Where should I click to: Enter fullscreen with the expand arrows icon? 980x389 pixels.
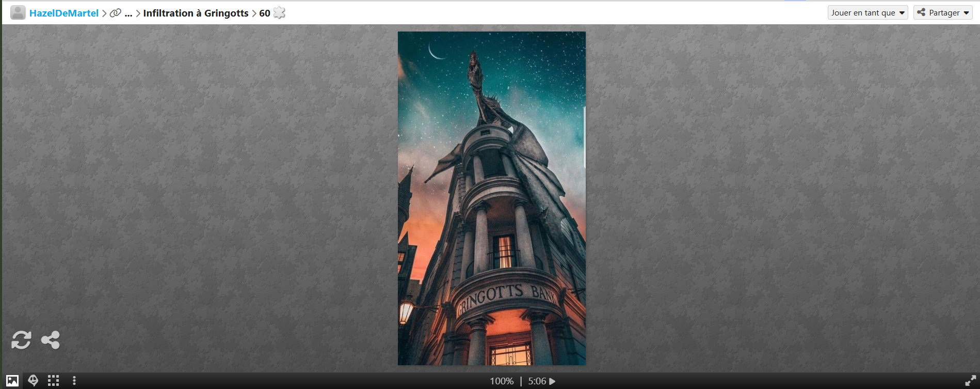pyautogui.click(x=970, y=381)
